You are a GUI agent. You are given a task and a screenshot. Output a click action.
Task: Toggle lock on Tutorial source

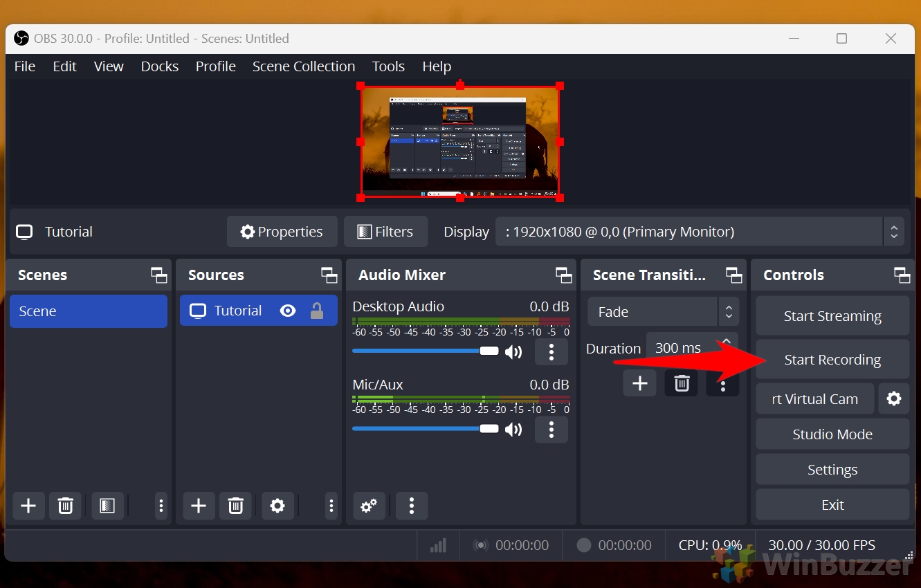coord(317,311)
